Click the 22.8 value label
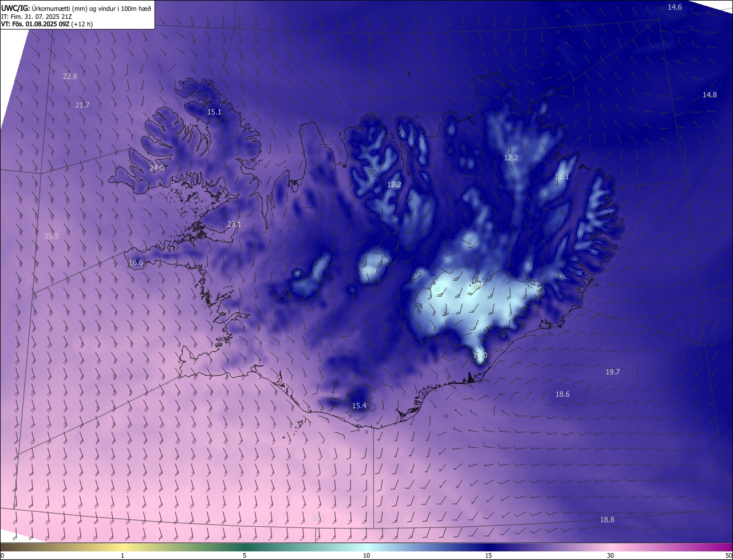The height and width of the screenshot is (560, 733). [x=70, y=76]
